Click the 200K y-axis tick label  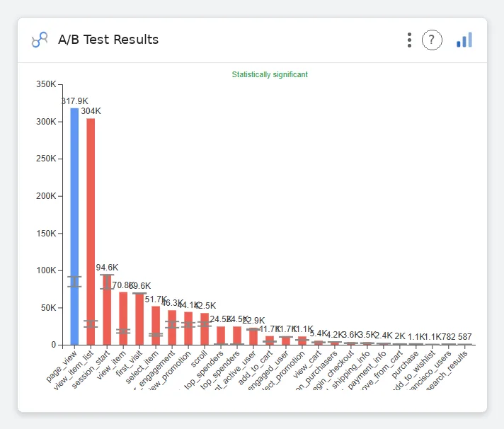pos(46,195)
